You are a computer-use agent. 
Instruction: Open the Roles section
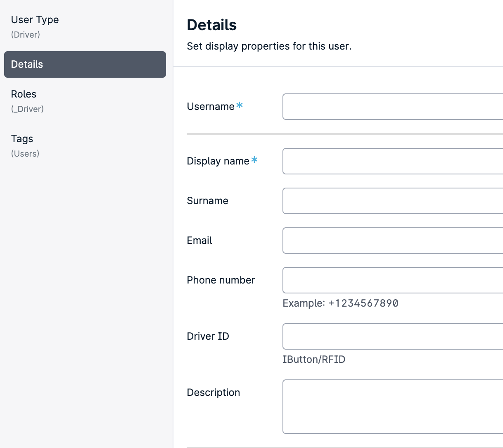tap(85, 101)
